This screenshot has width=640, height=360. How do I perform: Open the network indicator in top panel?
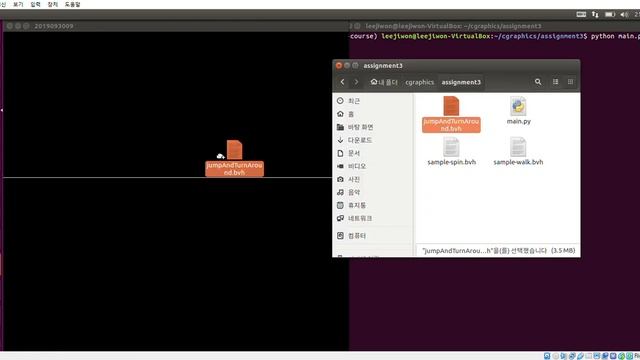click(x=595, y=14)
